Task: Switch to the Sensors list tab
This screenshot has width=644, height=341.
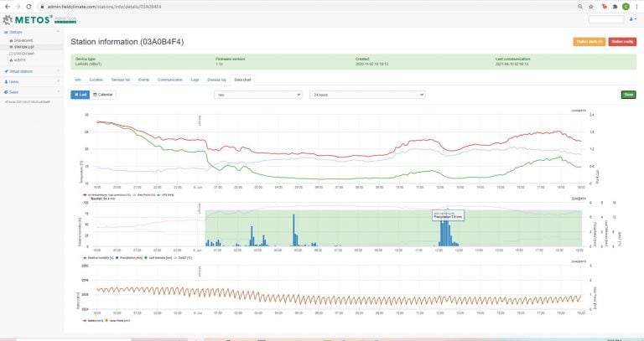Action: click(121, 79)
